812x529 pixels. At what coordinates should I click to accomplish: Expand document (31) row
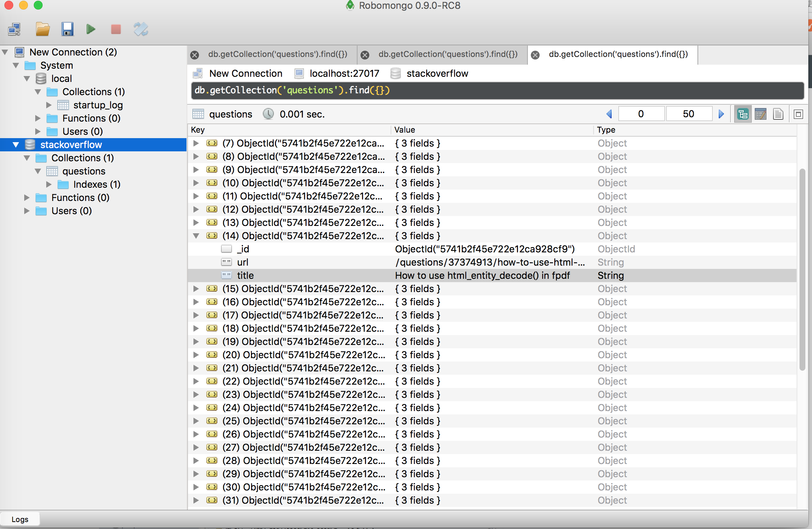click(196, 500)
